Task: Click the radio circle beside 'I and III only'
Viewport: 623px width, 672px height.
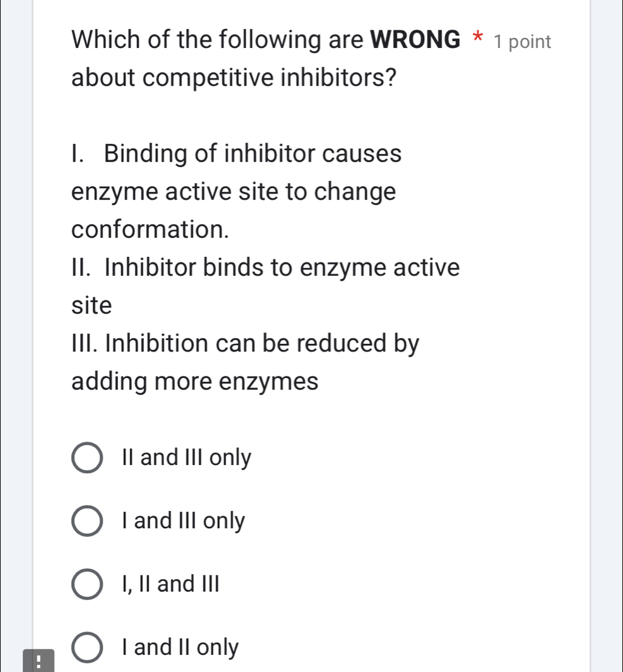Action: click(87, 521)
